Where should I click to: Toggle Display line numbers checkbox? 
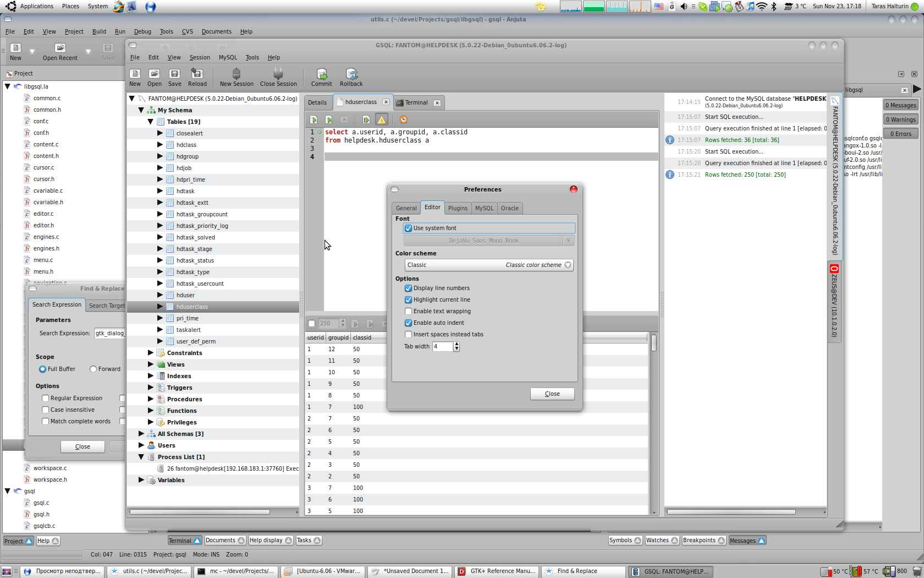tap(408, 288)
